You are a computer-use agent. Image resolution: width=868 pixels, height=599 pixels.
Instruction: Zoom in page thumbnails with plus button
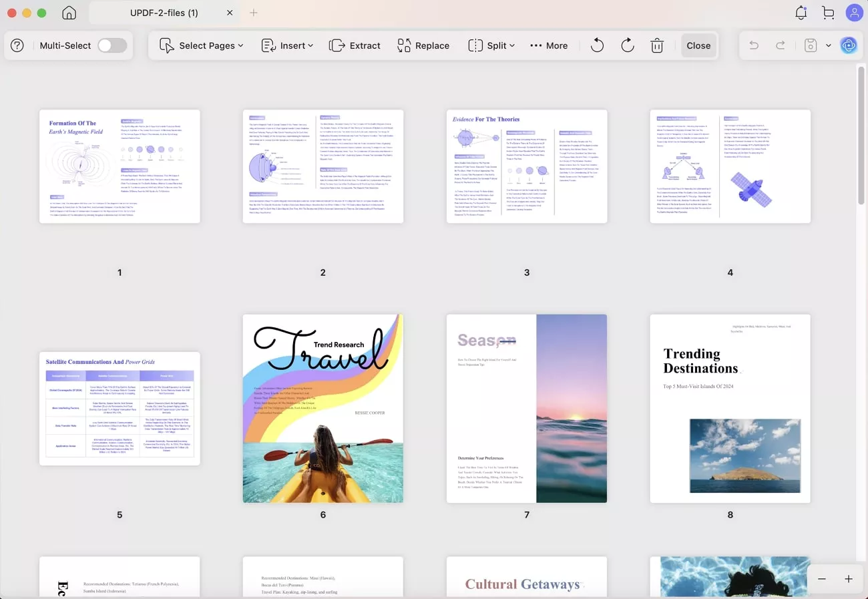coord(849,579)
